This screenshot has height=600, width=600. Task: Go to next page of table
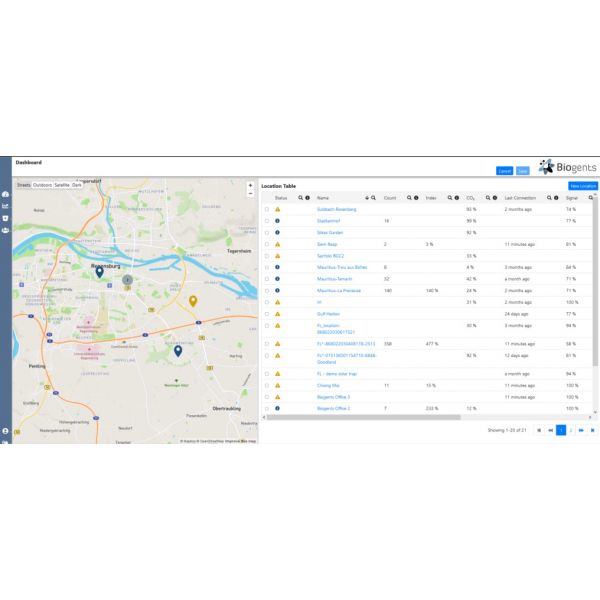581,430
